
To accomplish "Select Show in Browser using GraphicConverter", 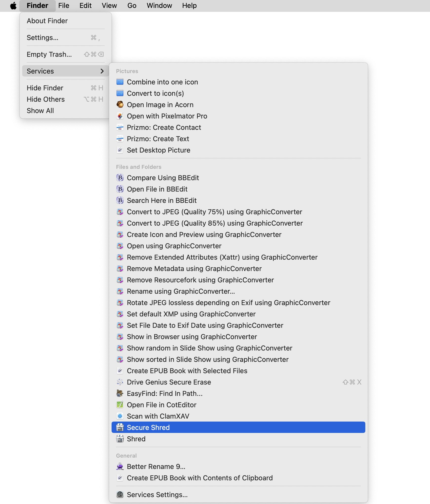I will pos(238,337).
